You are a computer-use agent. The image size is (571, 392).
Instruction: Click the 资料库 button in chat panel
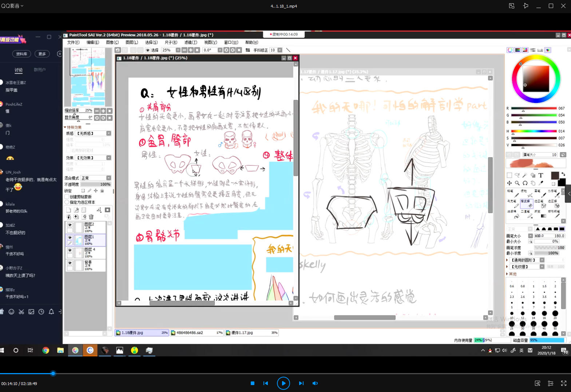point(21,54)
